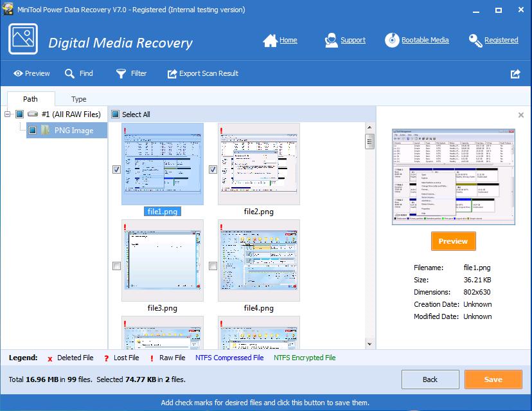532x411 pixels.
Task: Check the file3.png checkbox
Action: (116, 266)
